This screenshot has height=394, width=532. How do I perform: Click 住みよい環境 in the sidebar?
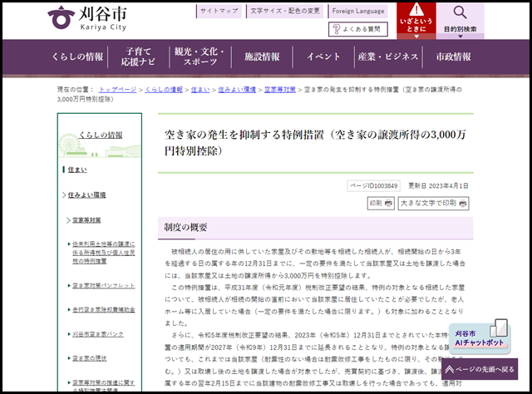pos(86,195)
